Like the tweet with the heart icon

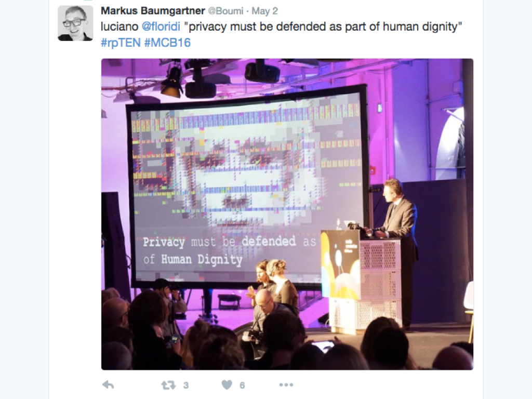(227, 385)
